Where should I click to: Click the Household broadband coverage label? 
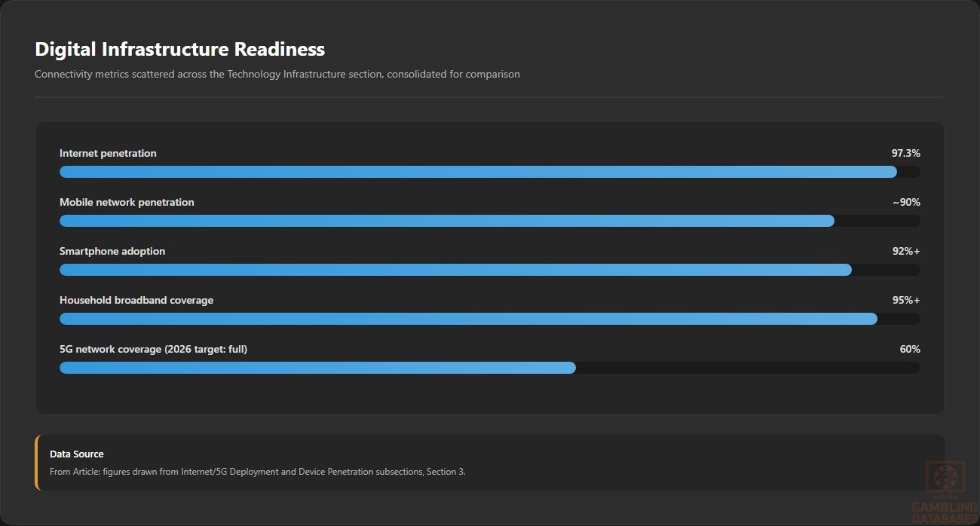[x=136, y=300]
